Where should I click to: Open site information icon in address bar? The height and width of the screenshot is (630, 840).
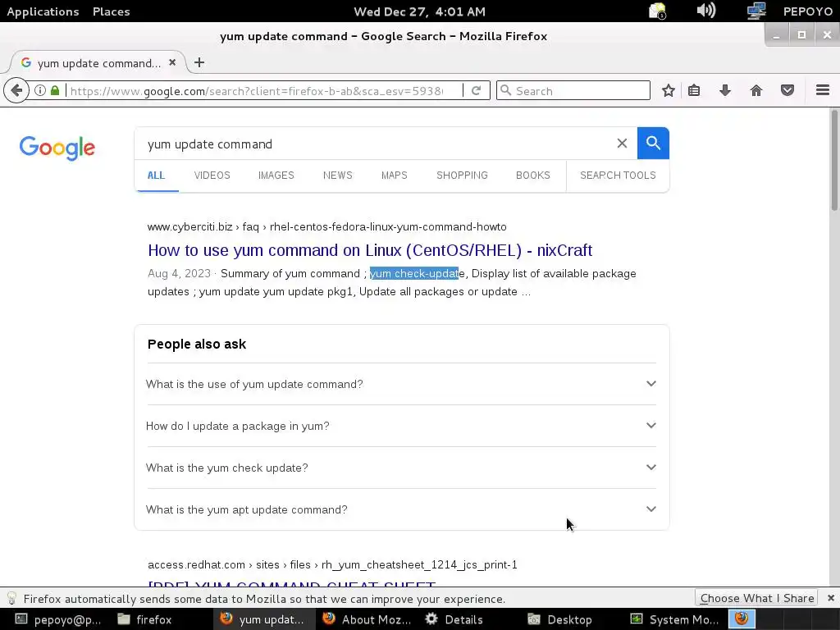coord(40,90)
